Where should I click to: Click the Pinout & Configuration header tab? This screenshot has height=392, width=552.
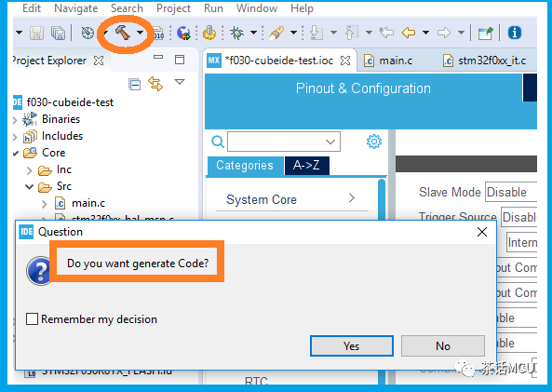point(363,88)
